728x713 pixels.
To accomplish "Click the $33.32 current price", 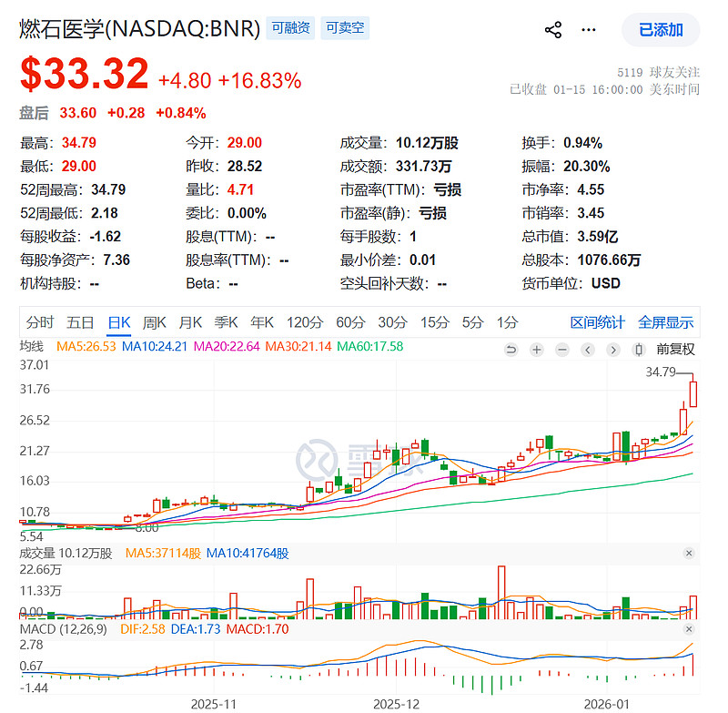I will [85, 74].
